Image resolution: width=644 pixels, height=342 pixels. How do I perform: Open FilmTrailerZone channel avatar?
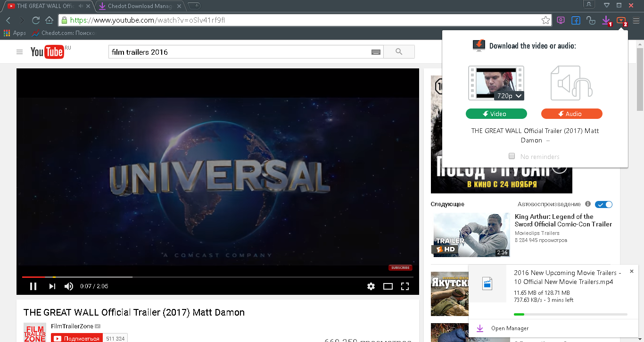pos(35,333)
